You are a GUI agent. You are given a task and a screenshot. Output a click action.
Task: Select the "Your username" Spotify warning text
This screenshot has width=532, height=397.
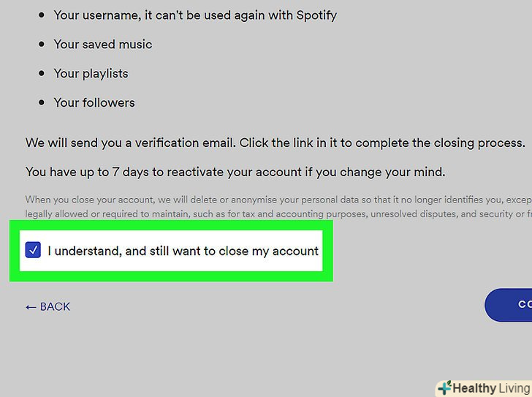coord(195,15)
